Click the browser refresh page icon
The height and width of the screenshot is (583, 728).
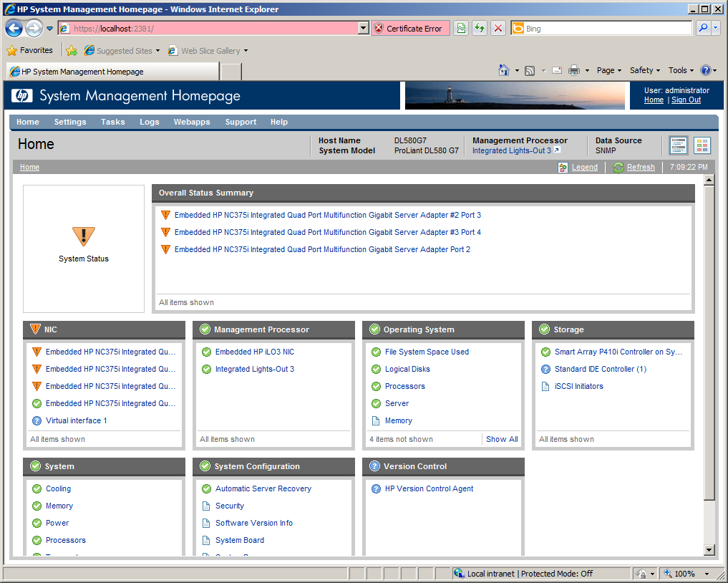[x=480, y=29]
